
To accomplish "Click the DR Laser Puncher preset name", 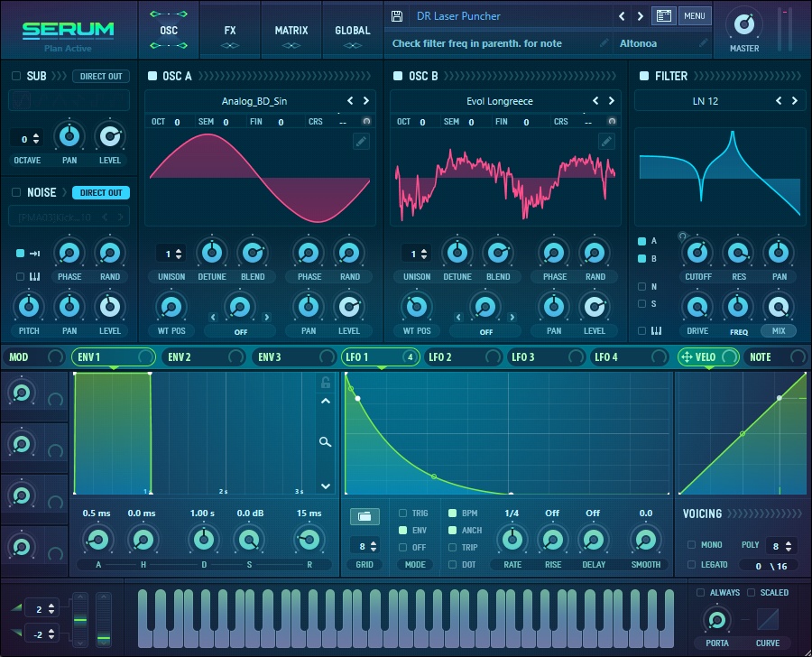I will (x=458, y=16).
